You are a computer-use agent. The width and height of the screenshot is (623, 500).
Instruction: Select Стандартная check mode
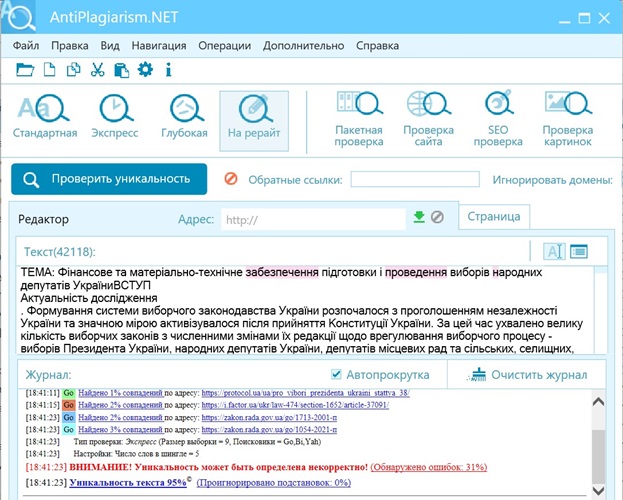click(x=45, y=116)
